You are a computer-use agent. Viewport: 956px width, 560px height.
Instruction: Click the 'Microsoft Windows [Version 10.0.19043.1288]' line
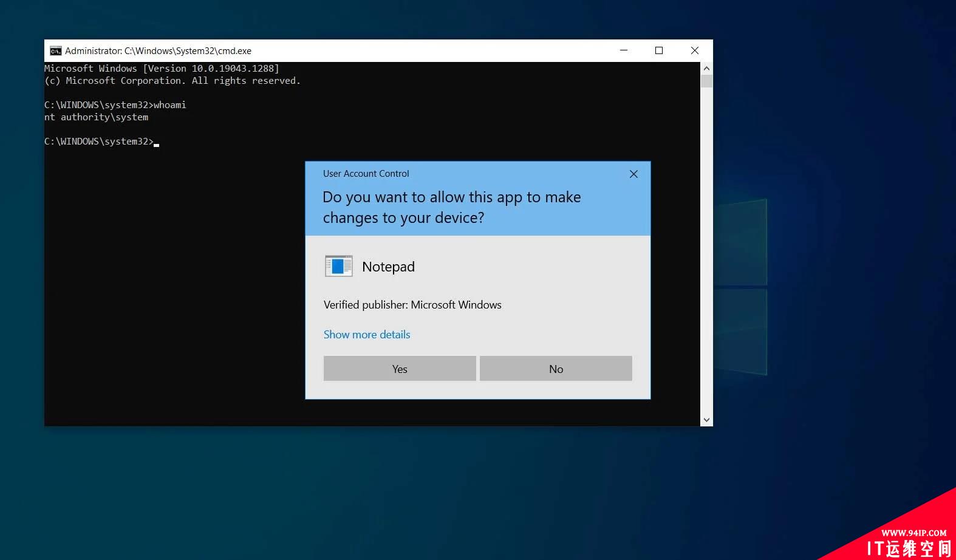click(x=162, y=69)
